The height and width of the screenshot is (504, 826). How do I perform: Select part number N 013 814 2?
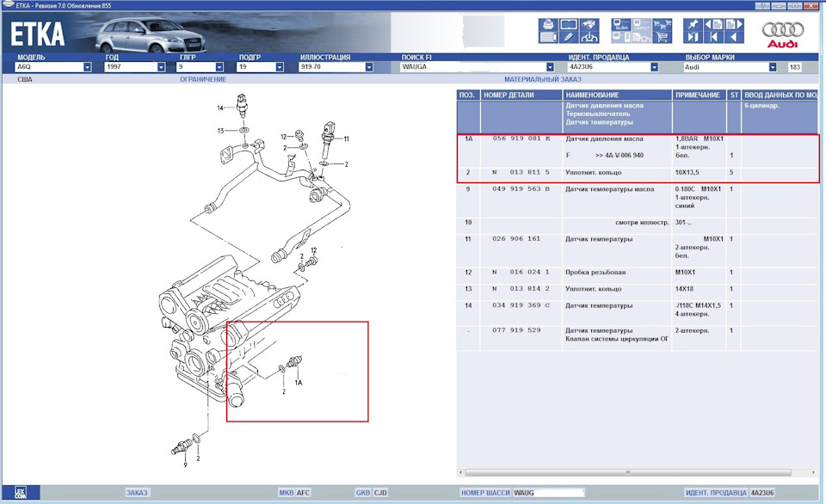(521, 289)
